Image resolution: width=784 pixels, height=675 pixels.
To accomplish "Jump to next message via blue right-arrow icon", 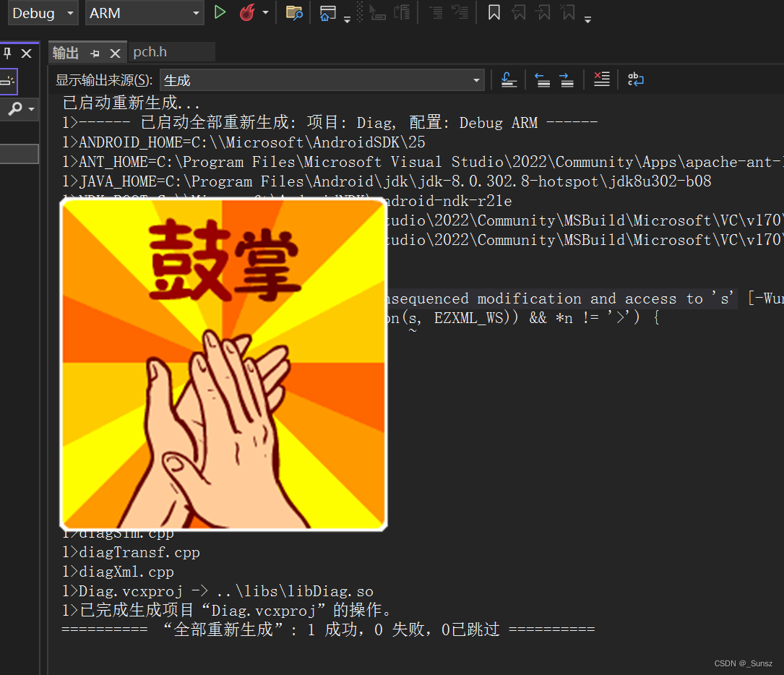I will pyautogui.click(x=567, y=79).
